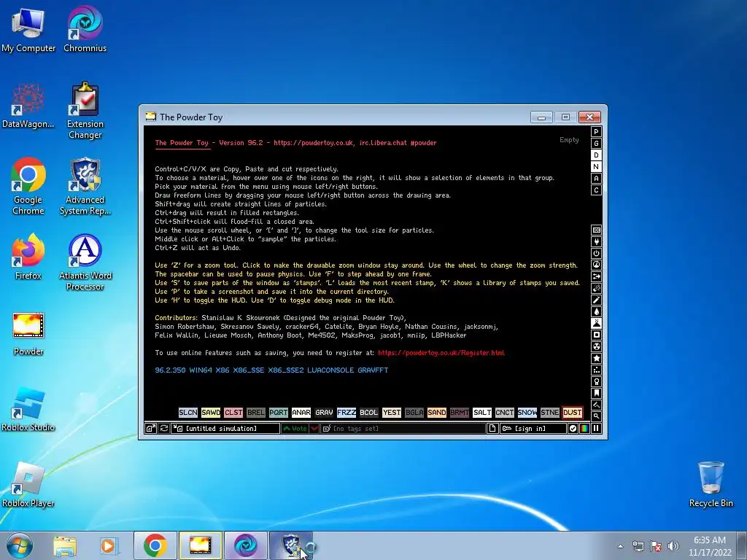Open the Gases element category
Screen dimensions: 747x560
tap(596, 300)
